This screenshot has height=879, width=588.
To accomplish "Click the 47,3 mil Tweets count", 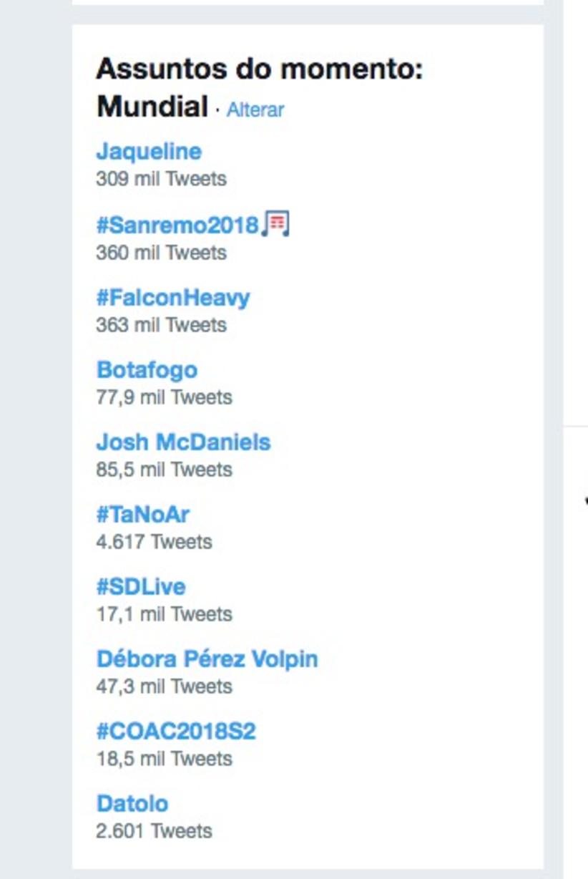I will tap(164, 686).
